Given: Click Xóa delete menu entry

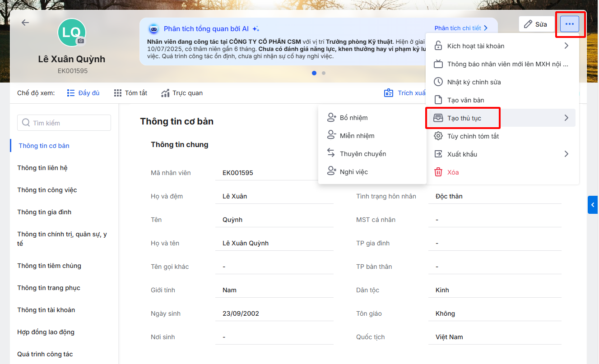Looking at the screenshot, I should click(453, 172).
